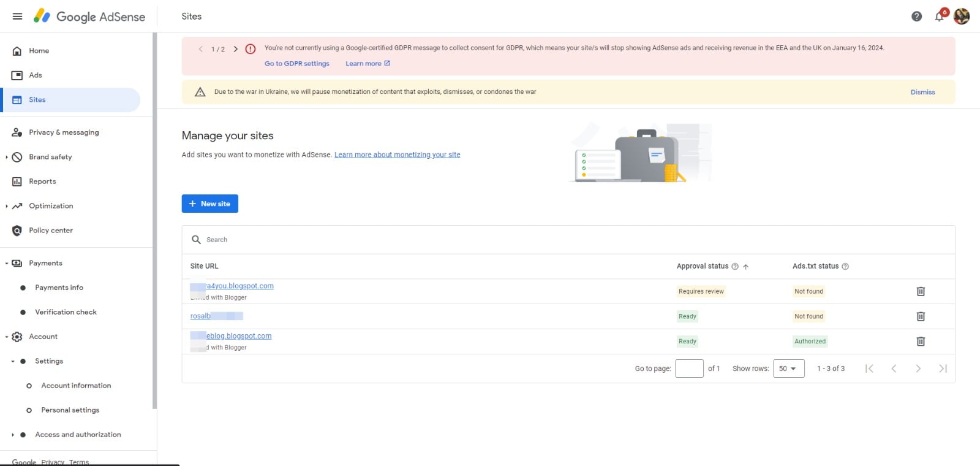Dismiss the Ukraine war notice
Screen dimensions: 980x466
(922, 92)
